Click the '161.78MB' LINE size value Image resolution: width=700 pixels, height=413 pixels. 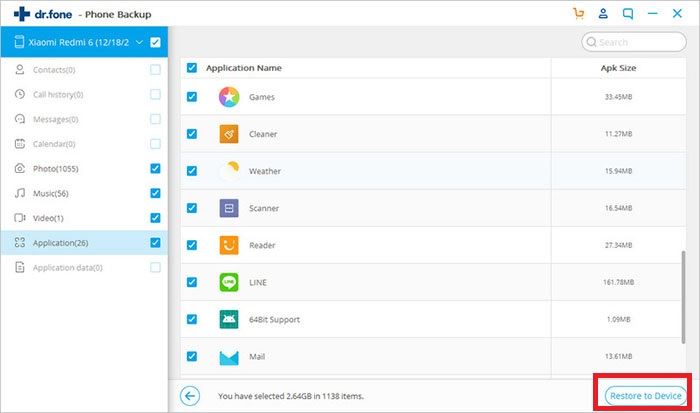point(618,282)
